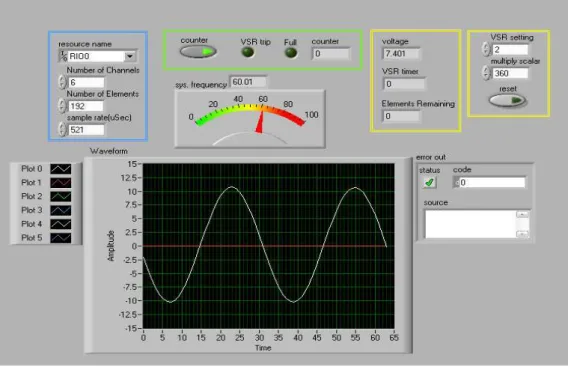Edit the error code field value
This screenshot has width=568, height=367.
click(492, 183)
